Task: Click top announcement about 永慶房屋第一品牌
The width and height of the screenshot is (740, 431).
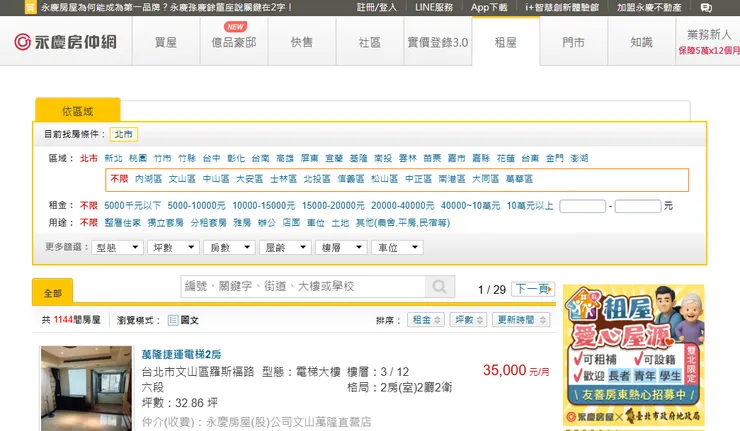Action: click(166, 7)
